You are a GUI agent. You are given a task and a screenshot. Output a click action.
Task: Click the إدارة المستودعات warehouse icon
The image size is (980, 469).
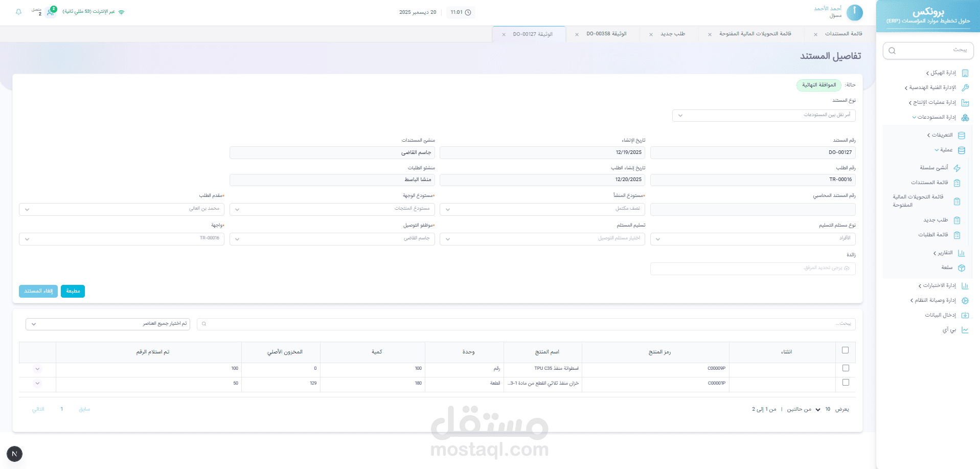click(x=965, y=117)
